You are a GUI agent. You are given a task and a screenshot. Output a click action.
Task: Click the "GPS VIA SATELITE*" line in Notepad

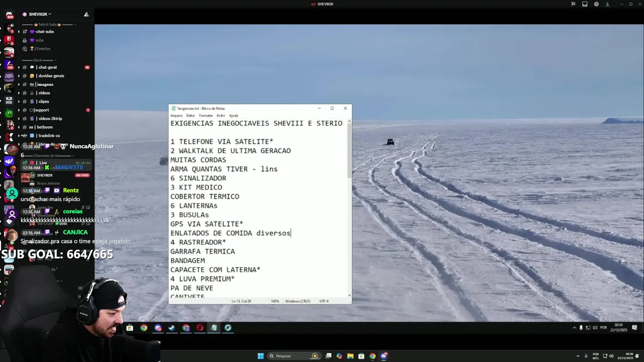click(x=207, y=224)
